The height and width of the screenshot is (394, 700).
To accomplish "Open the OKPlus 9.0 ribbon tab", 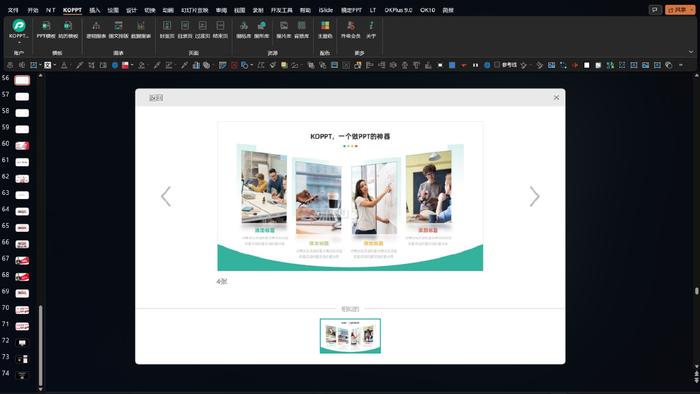I will (398, 10).
